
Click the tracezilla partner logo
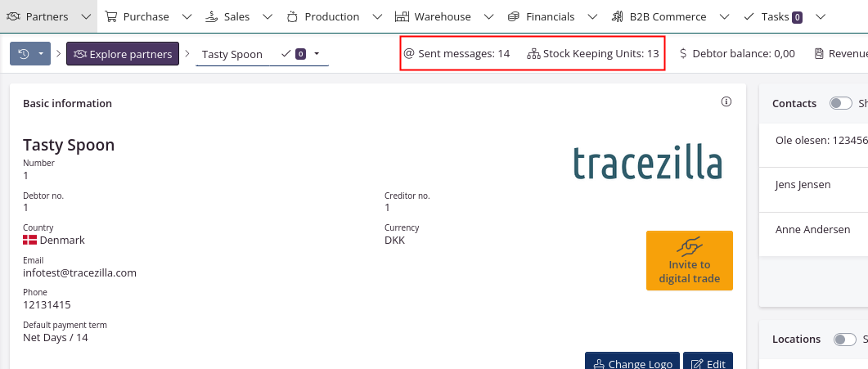point(647,163)
